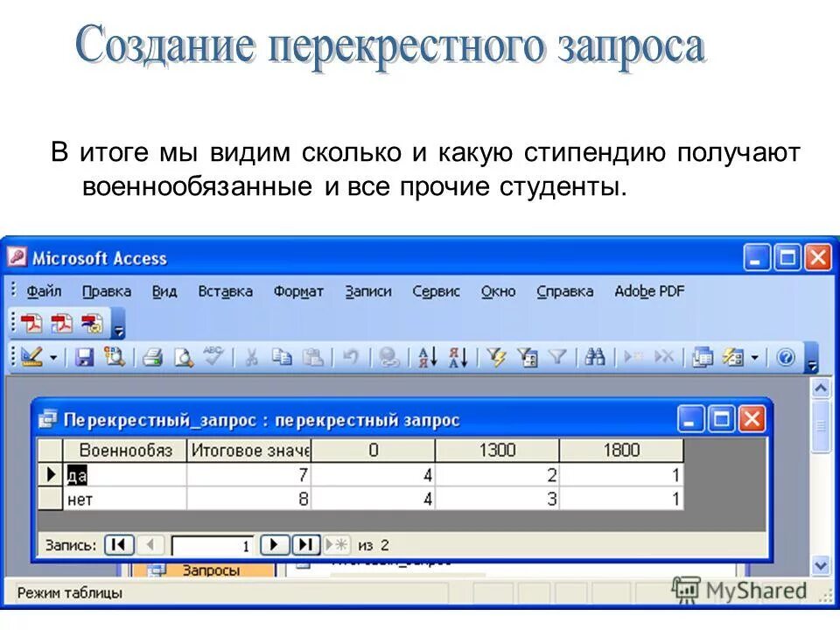Viewport: 840px width, 630px height.
Task: Run the spelling check icon
Action: coord(212,353)
